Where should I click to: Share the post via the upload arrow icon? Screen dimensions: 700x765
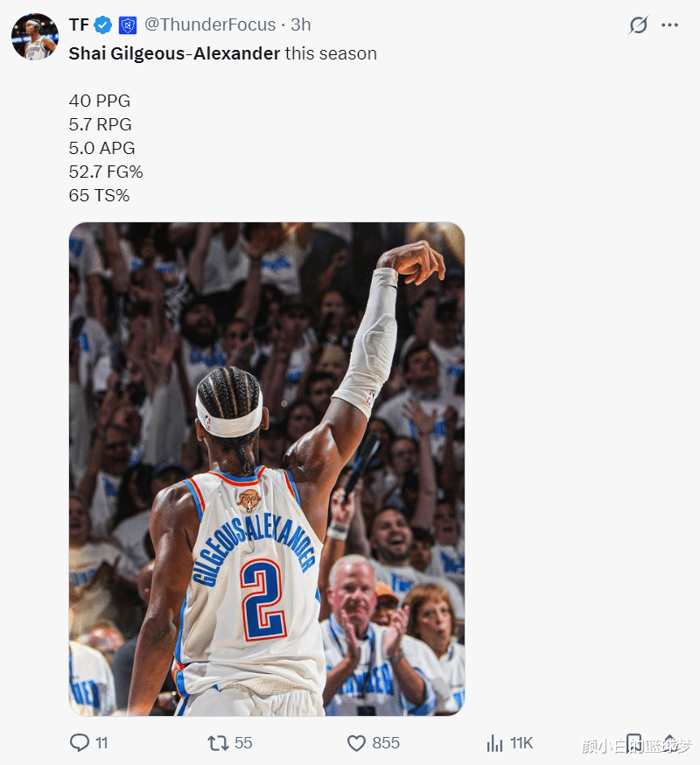pyautogui.click(x=669, y=743)
